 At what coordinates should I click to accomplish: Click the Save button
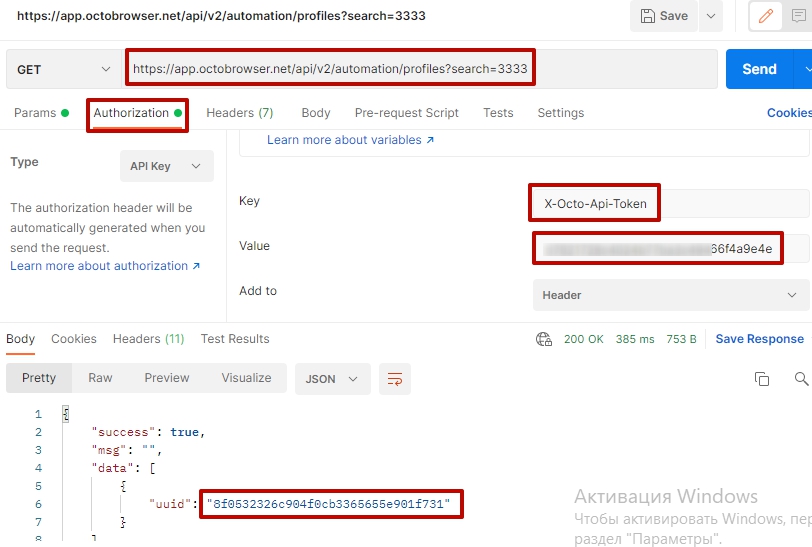(664, 16)
